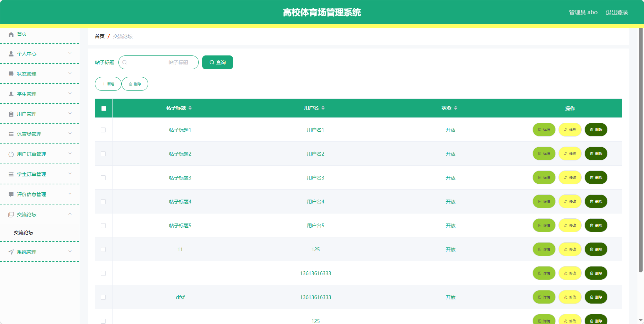The height and width of the screenshot is (324, 644).
Task: Click the 学生订单管理 sidebar icon
Action: (x=11, y=175)
